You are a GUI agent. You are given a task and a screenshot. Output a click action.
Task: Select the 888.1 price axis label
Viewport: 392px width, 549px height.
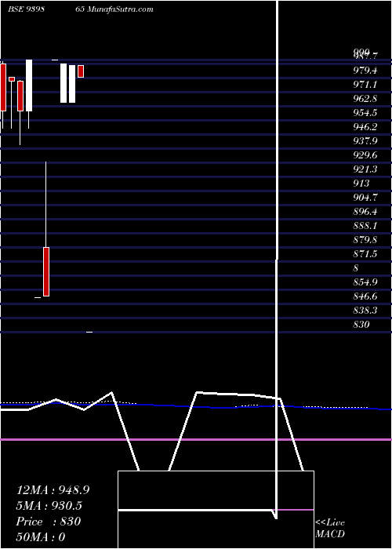pyautogui.click(x=365, y=226)
